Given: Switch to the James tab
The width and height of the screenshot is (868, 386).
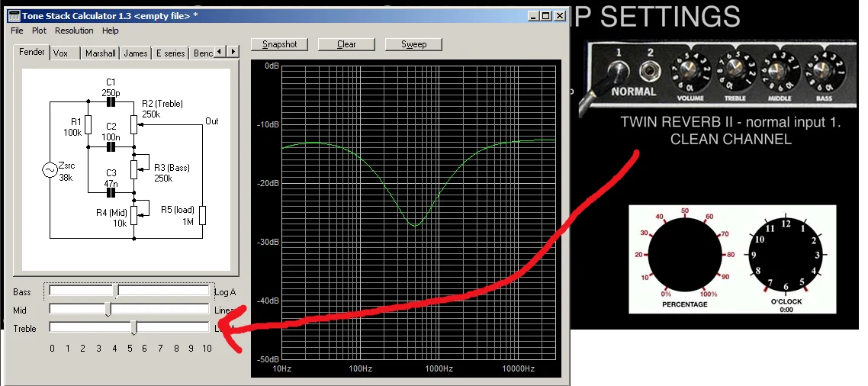Looking at the screenshot, I should (135, 53).
